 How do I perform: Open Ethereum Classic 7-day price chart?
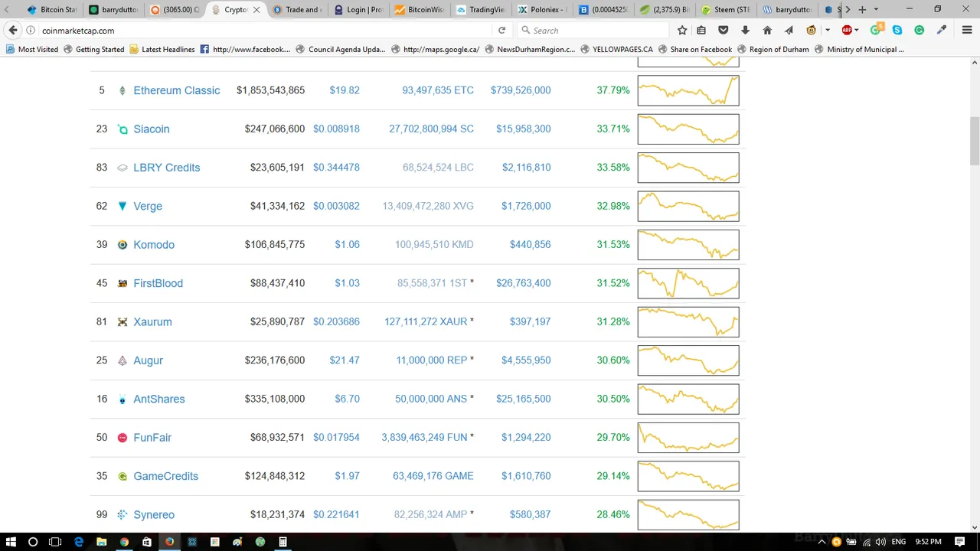pos(688,91)
